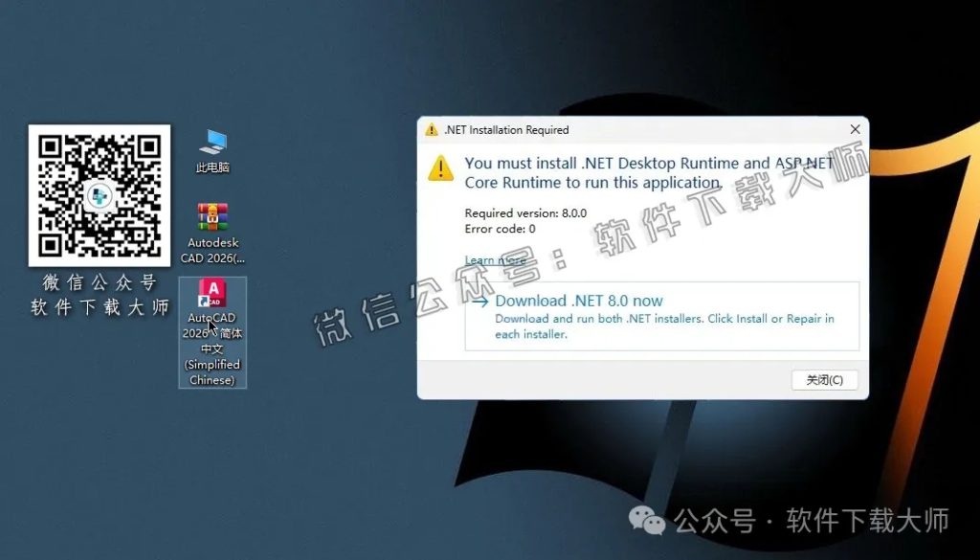Open the Autodesk CAD 2026 WinRAR archive
This screenshot has width=980, height=560.
pos(212,213)
